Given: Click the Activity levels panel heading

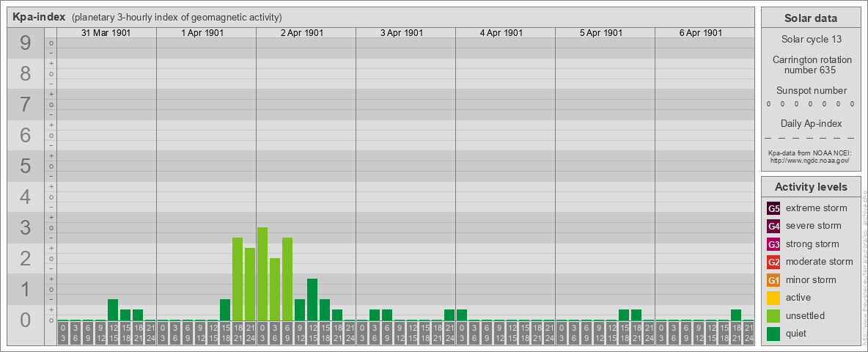Looking at the screenshot, I should click(811, 187).
